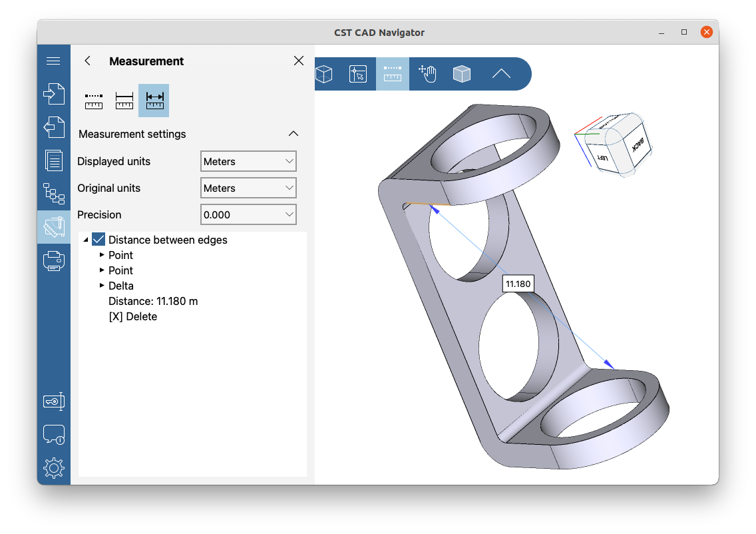
Task: Toggle solid shading cube in the toolbar
Action: pyautogui.click(x=462, y=74)
